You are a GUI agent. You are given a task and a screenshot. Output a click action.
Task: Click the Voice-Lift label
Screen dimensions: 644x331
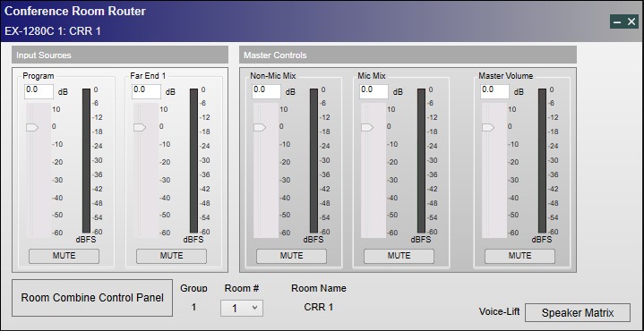click(x=499, y=311)
